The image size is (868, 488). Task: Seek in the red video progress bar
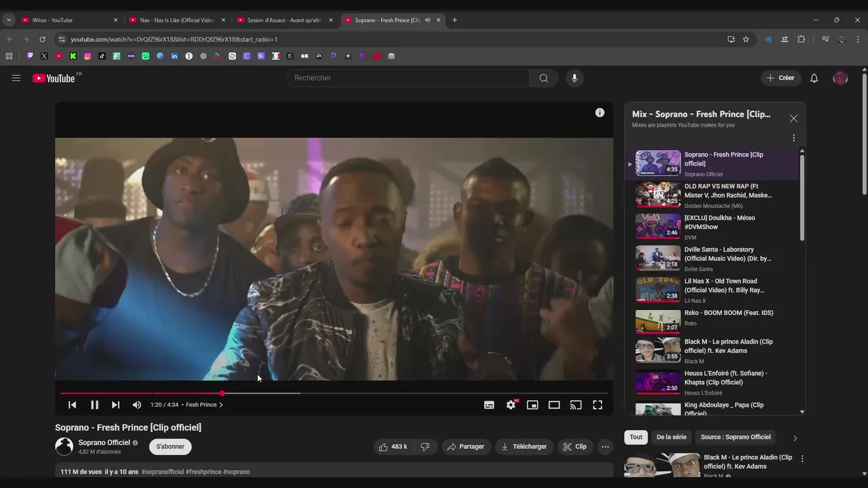(334, 393)
